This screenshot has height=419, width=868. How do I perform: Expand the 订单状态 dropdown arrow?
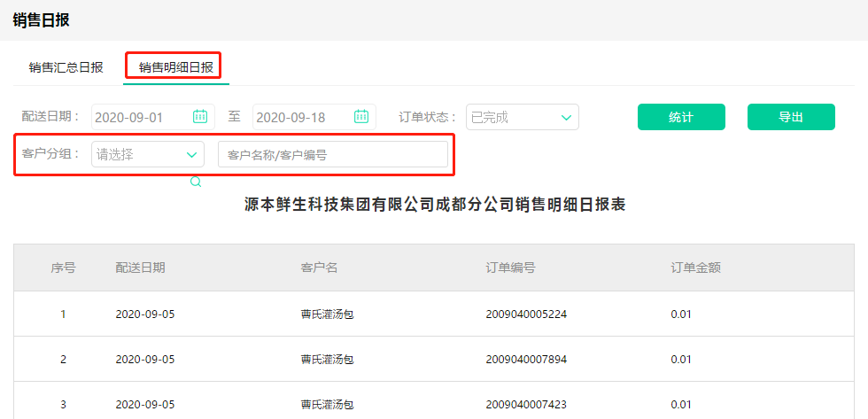pyautogui.click(x=566, y=117)
